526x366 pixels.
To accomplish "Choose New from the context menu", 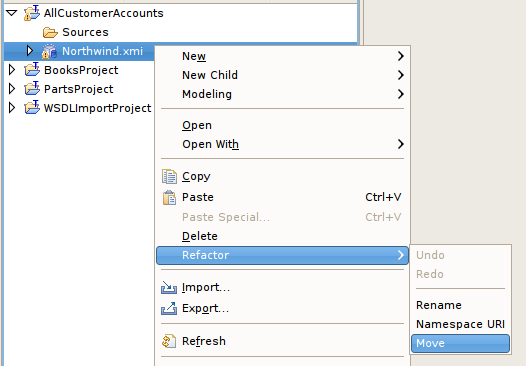I will point(282,56).
